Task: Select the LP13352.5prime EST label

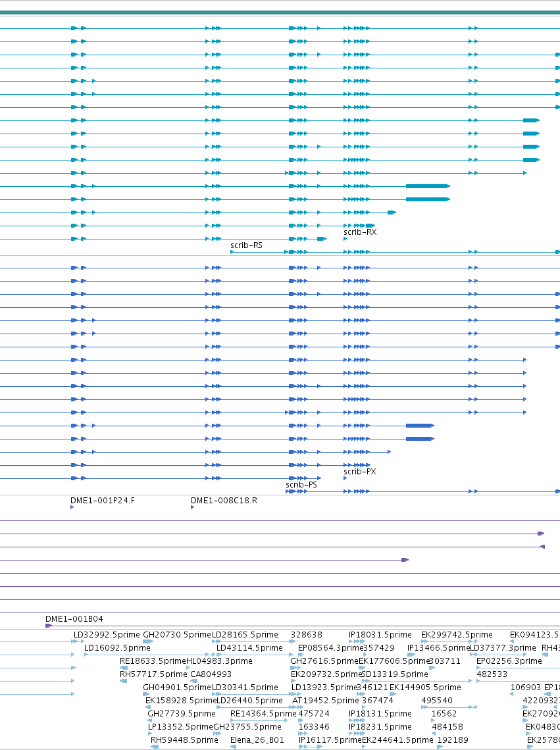Action: pos(180,726)
